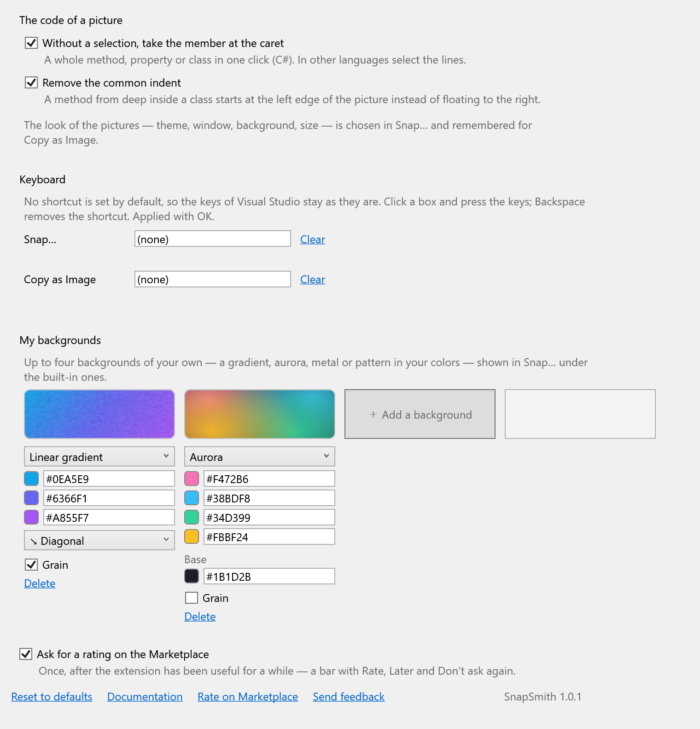Click 'Reset to defaults' link
700x729 pixels.
coord(52,697)
